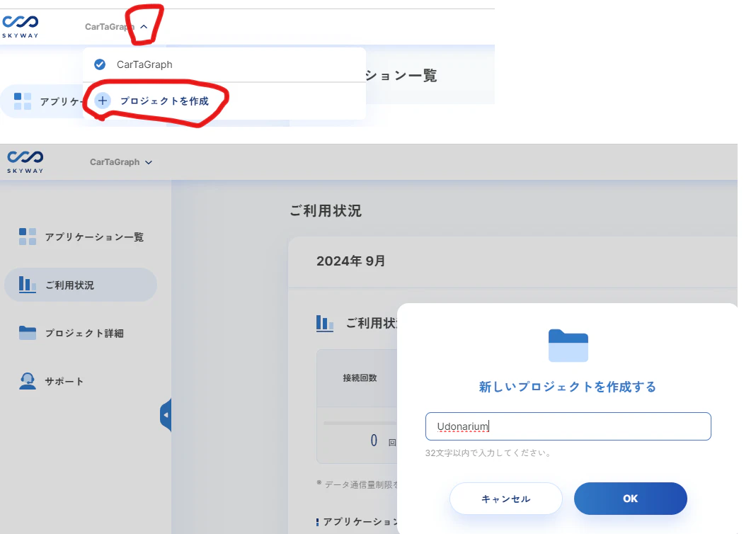
Task: Click the 2024年 9月 month heading
Action: (x=350, y=261)
